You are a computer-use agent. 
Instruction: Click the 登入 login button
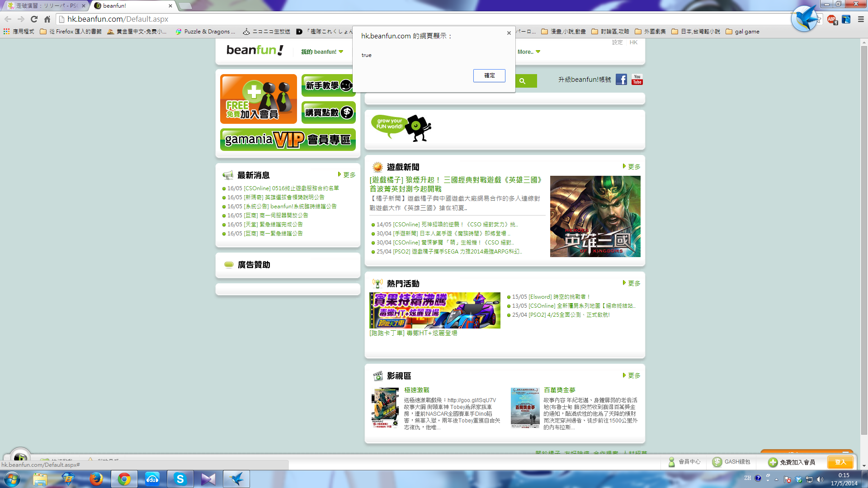pyautogui.click(x=840, y=462)
